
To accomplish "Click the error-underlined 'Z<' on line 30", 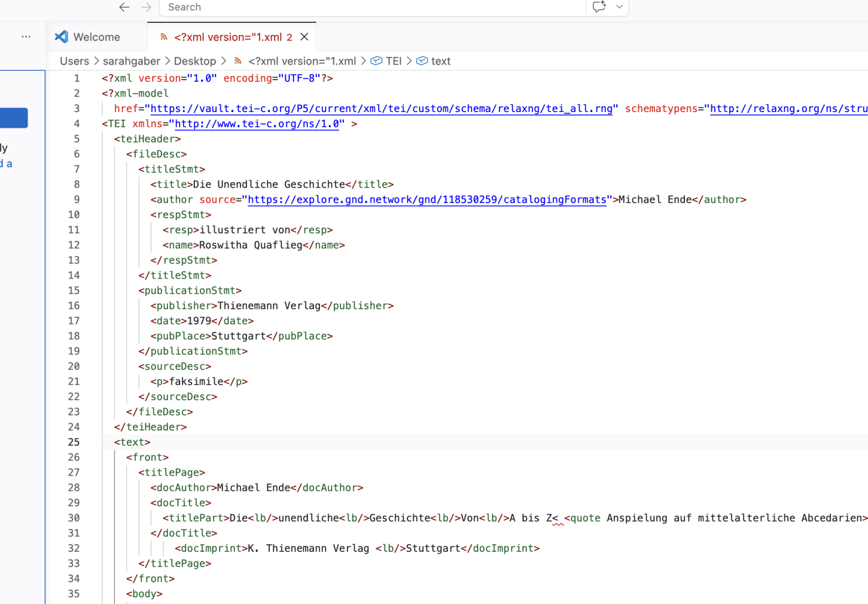I will [552, 518].
